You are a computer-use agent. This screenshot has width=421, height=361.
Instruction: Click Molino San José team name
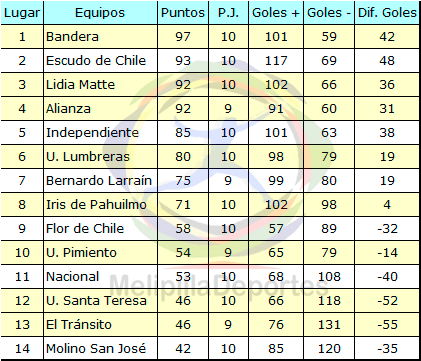(x=96, y=349)
